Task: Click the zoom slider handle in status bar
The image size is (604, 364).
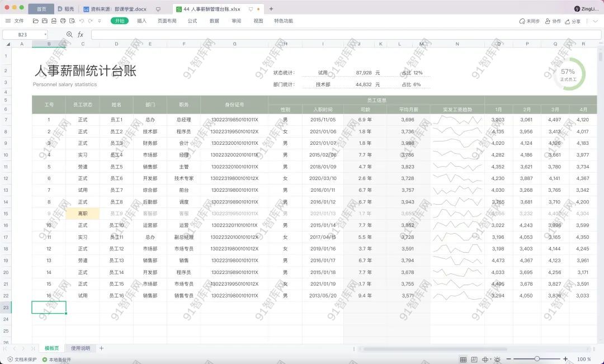Action: coord(537,359)
